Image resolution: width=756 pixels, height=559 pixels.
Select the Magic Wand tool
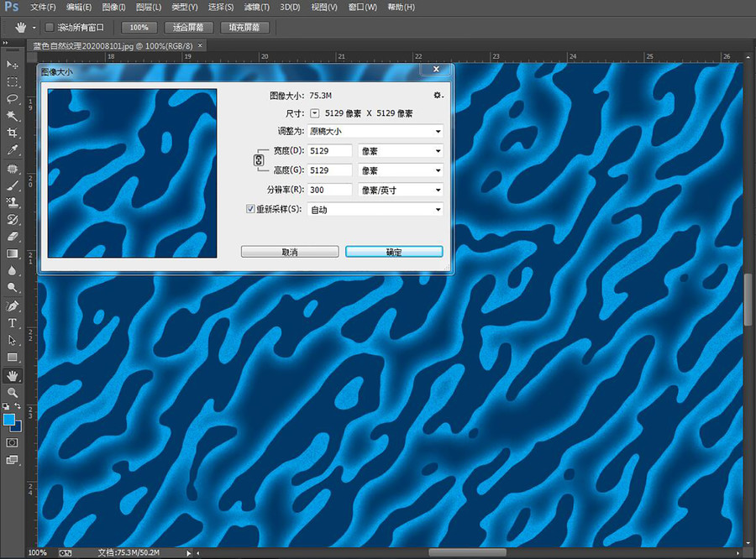point(12,116)
